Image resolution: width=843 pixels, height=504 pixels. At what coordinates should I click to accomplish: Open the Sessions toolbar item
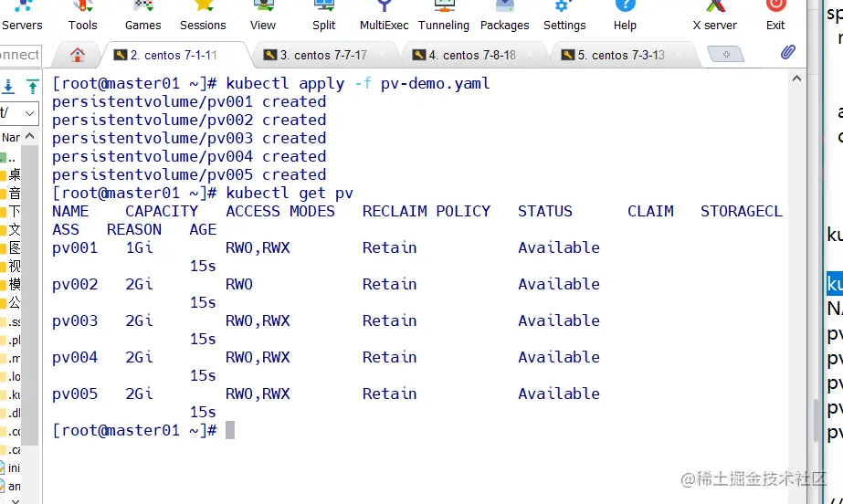203,16
